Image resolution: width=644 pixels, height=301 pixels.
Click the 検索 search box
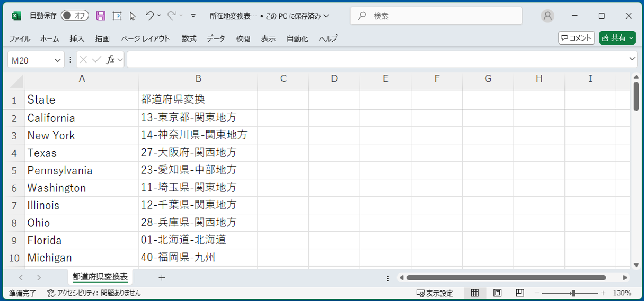tap(436, 16)
